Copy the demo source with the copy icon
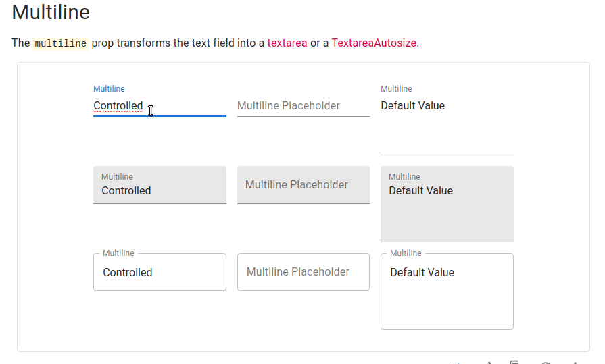Screen dimensions: 605x364 coord(514,363)
